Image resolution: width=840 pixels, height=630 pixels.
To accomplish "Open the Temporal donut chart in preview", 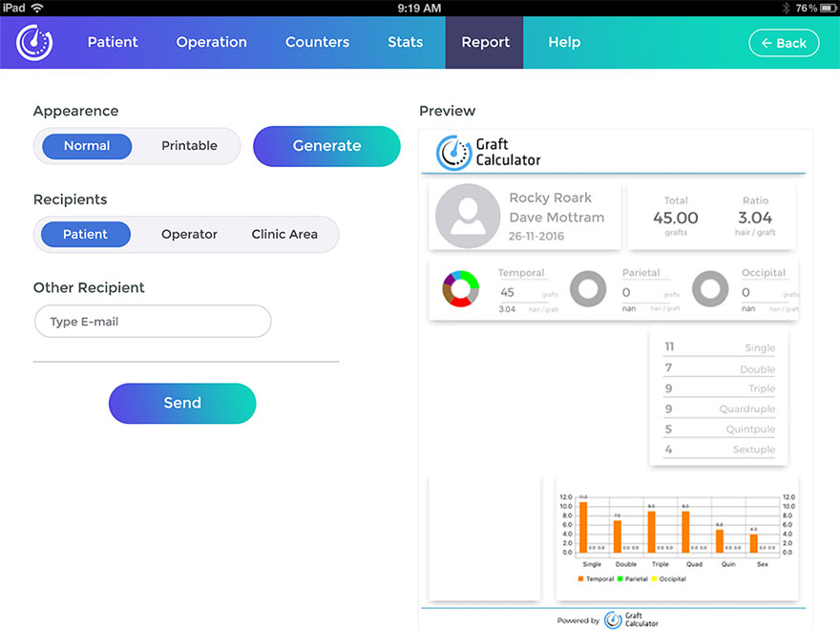I will pyautogui.click(x=460, y=289).
